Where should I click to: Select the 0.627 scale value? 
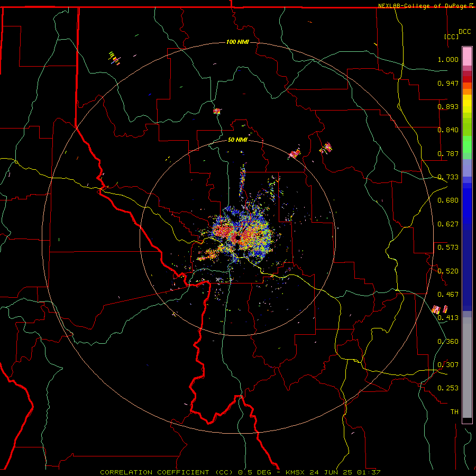click(x=448, y=224)
